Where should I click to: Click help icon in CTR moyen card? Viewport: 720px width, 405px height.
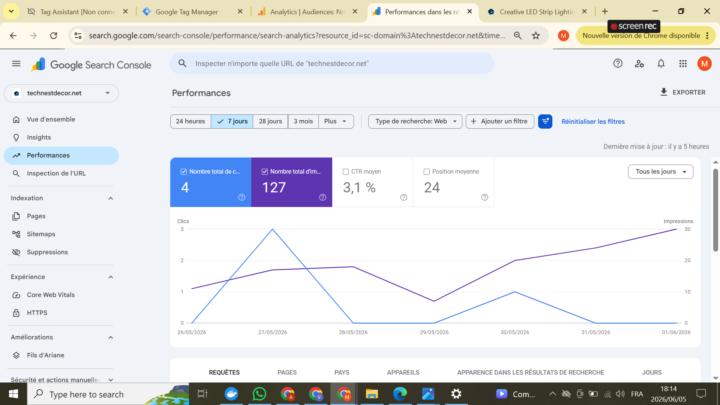point(403,197)
